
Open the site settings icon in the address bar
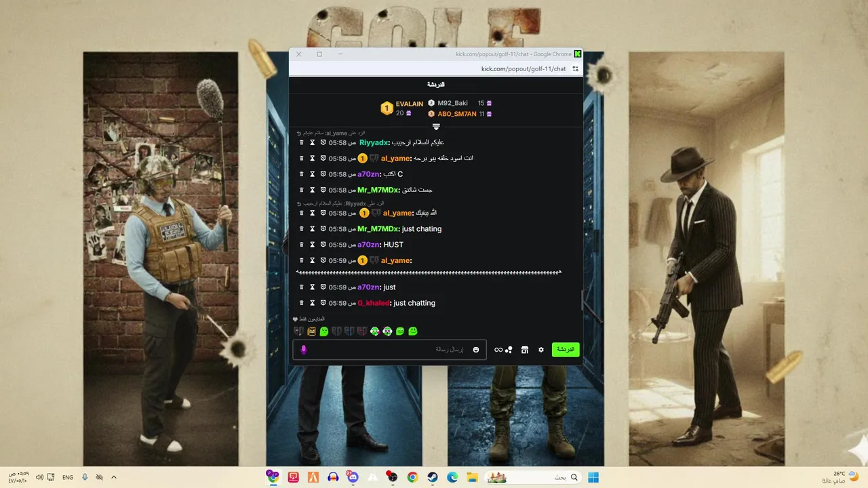click(x=576, y=68)
